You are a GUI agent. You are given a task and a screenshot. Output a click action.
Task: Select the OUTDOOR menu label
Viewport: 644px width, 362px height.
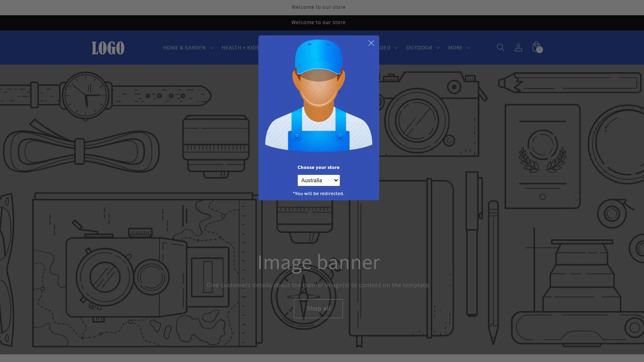[x=419, y=48]
